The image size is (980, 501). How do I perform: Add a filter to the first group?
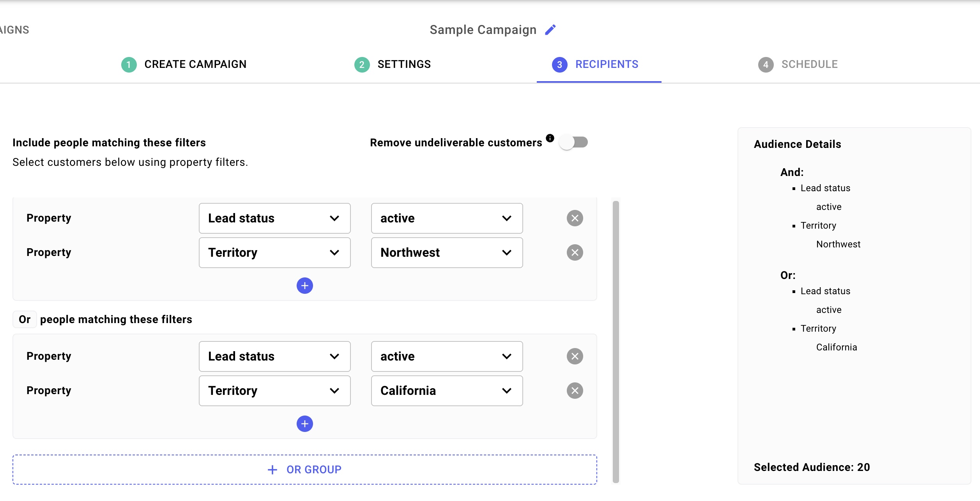(304, 286)
